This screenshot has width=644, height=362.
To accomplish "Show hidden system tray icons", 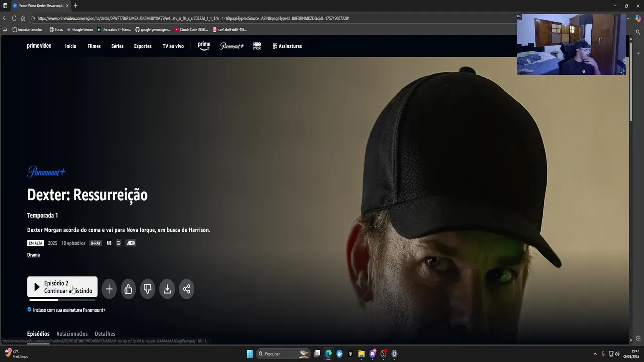I will coord(595,354).
